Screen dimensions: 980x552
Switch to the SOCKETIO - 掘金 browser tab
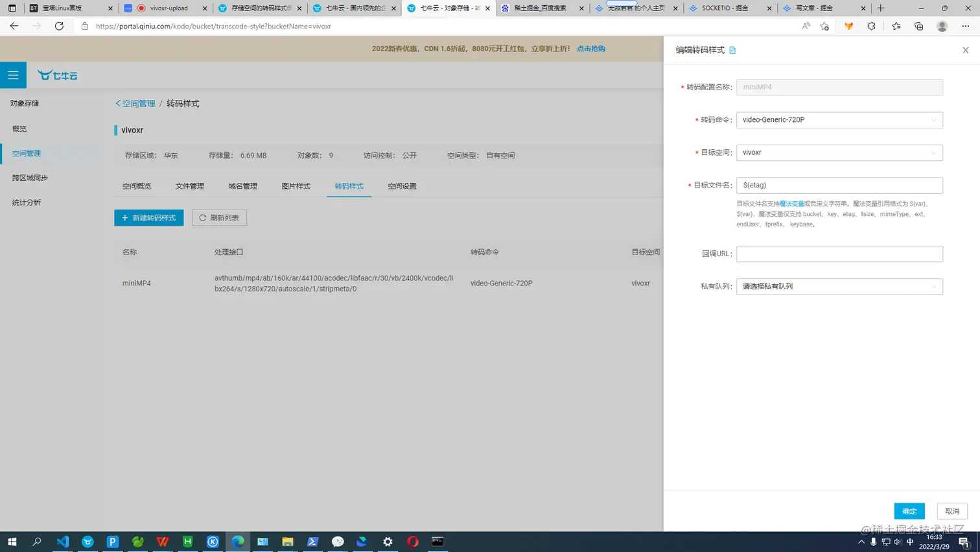click(730, 8)
